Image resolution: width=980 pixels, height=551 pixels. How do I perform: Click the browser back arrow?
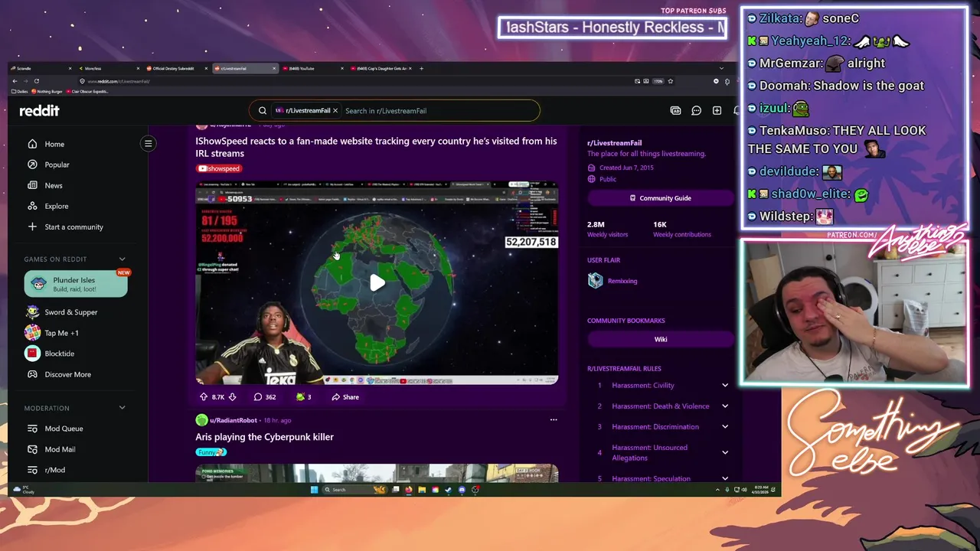coord(14,81)
